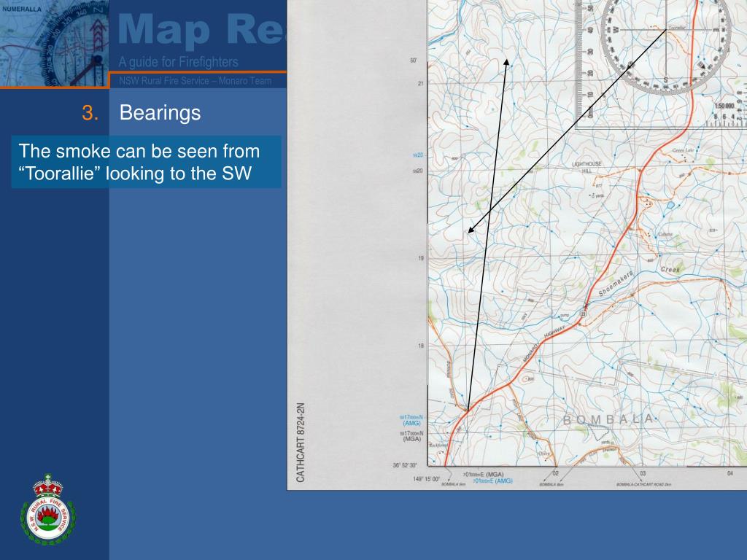
Task: Select the 'Bearings' heading
Action: pyautogui.click(x=160, y=113)
